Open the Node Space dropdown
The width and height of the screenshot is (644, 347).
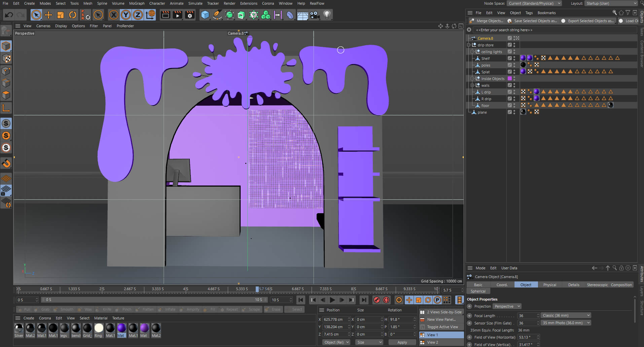coord(534,3)
